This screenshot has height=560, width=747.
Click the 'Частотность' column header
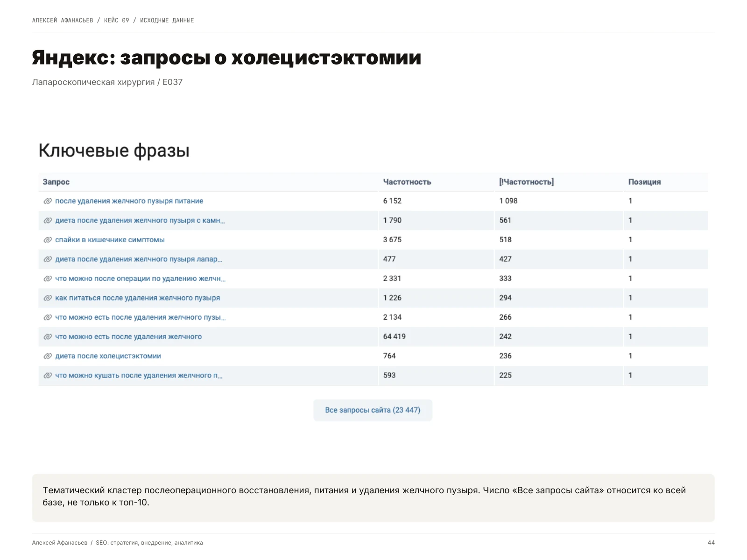[407, 182]
